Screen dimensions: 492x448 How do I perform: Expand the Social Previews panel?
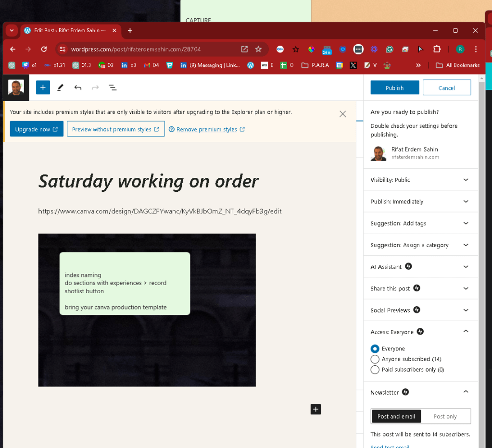coord(420,310)
